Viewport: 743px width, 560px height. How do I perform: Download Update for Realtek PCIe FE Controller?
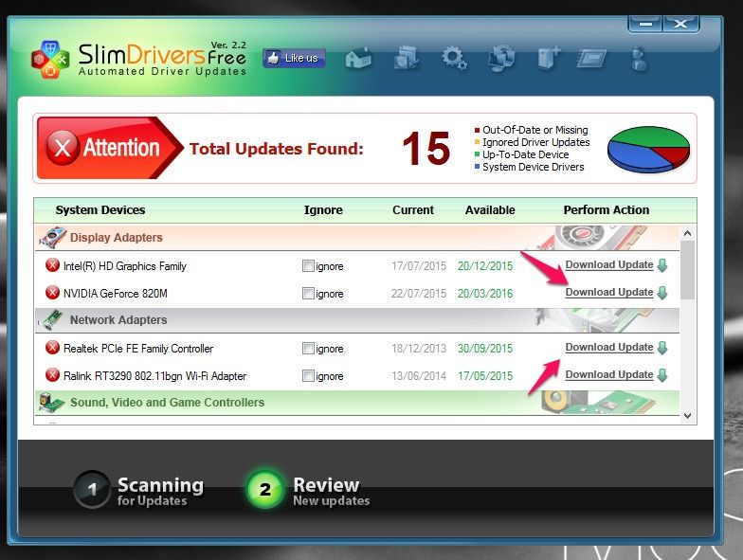pos(609,347)
